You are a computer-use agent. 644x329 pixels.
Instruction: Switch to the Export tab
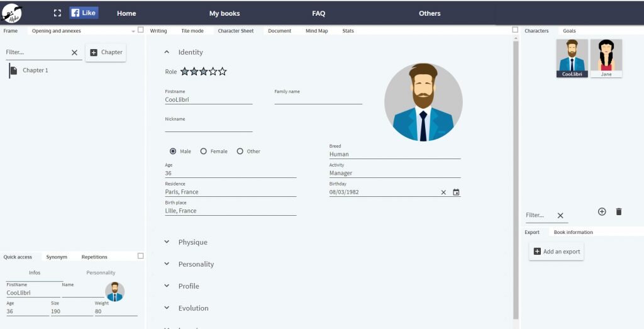pos(532,232)
